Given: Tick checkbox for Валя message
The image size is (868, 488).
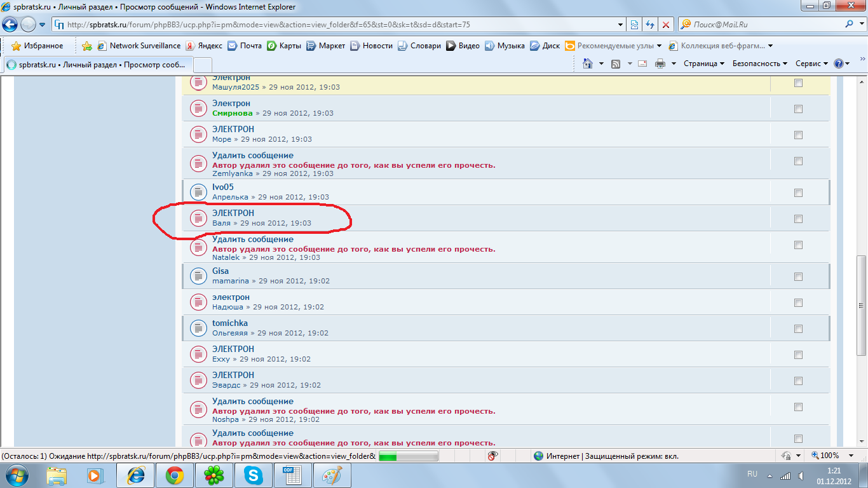Looking at the screenshot, I should coord(798,219).
